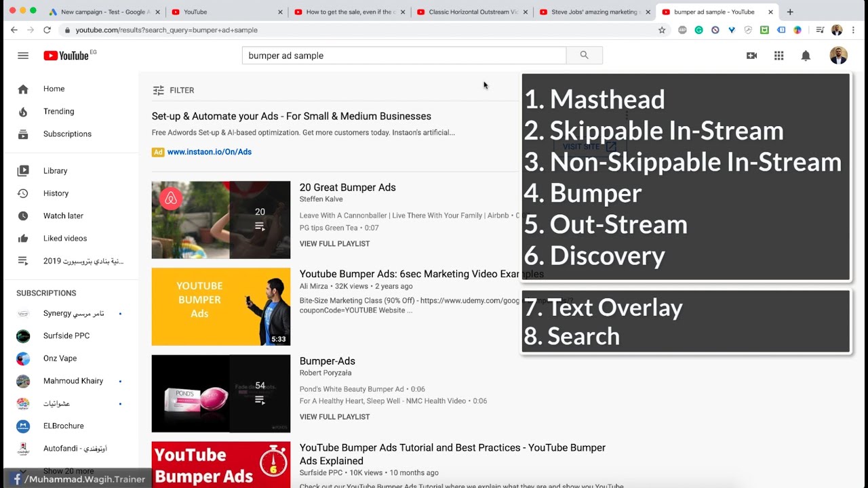View full playlist for 20 Great Bumper Ads

[x=335, y=243]
